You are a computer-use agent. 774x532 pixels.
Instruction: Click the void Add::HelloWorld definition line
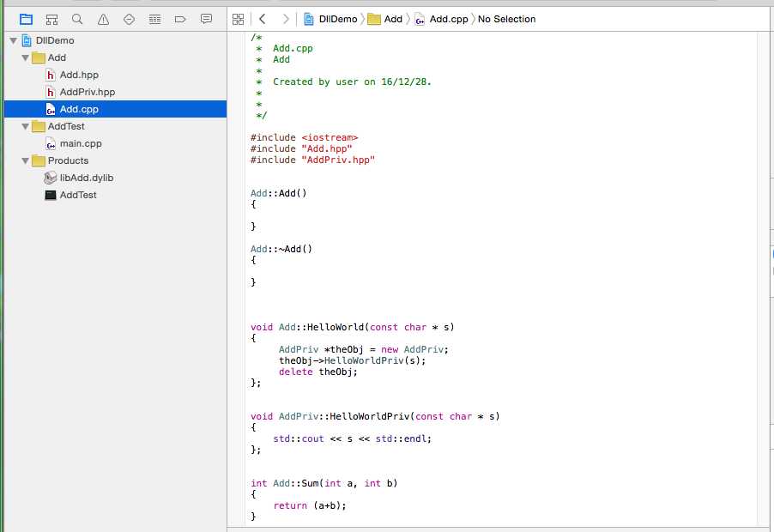click(x=353, y=327)
